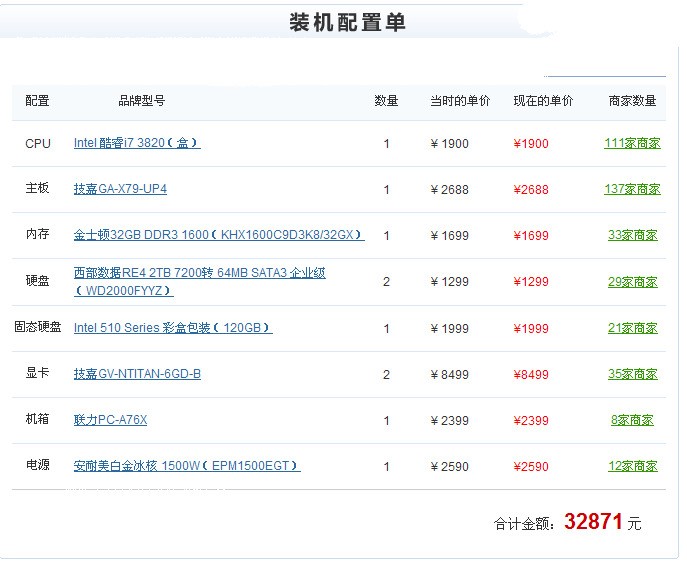The image size is (687, 569).
Task: Click the red ¥1699 current price
Action: [531, 236]
